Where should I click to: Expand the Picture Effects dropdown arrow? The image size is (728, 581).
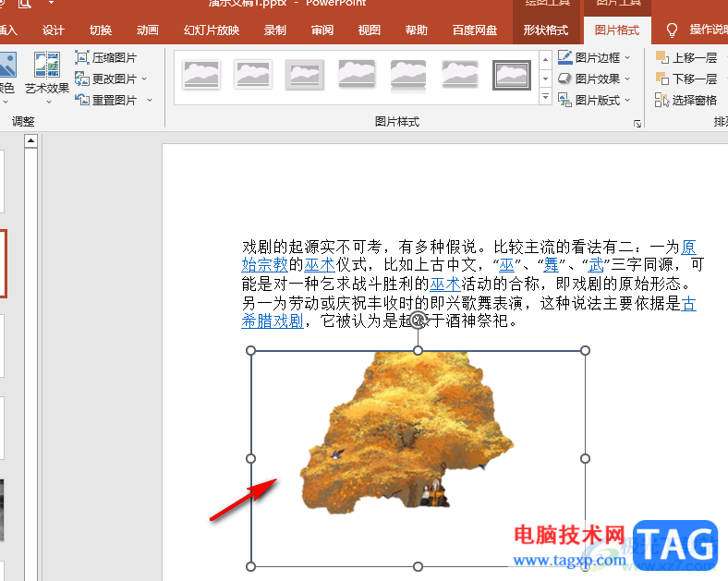pos(627,79)
